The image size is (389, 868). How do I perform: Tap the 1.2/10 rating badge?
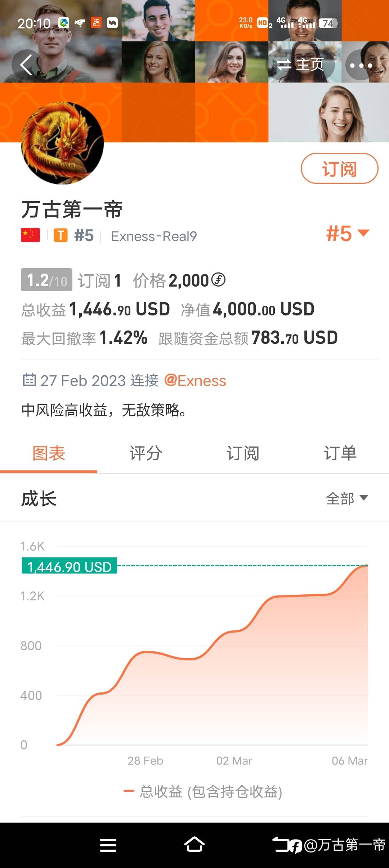click(46, 280)
